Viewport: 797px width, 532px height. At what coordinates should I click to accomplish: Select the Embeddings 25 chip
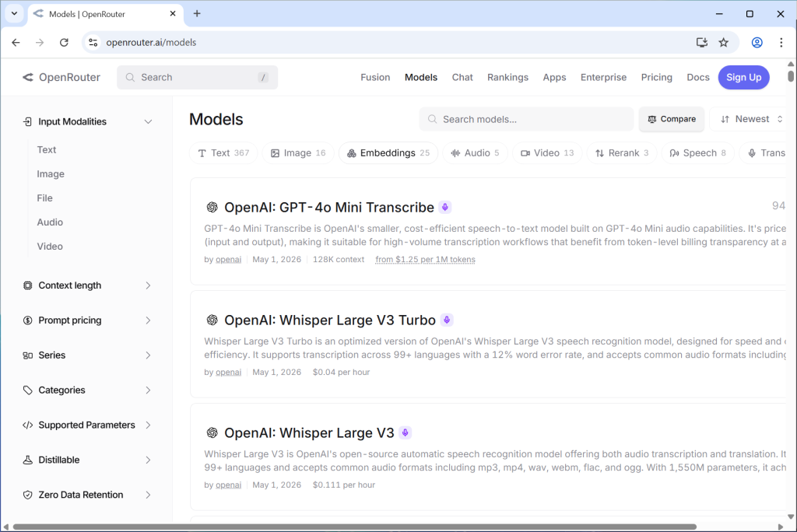(x=388, y=153)
